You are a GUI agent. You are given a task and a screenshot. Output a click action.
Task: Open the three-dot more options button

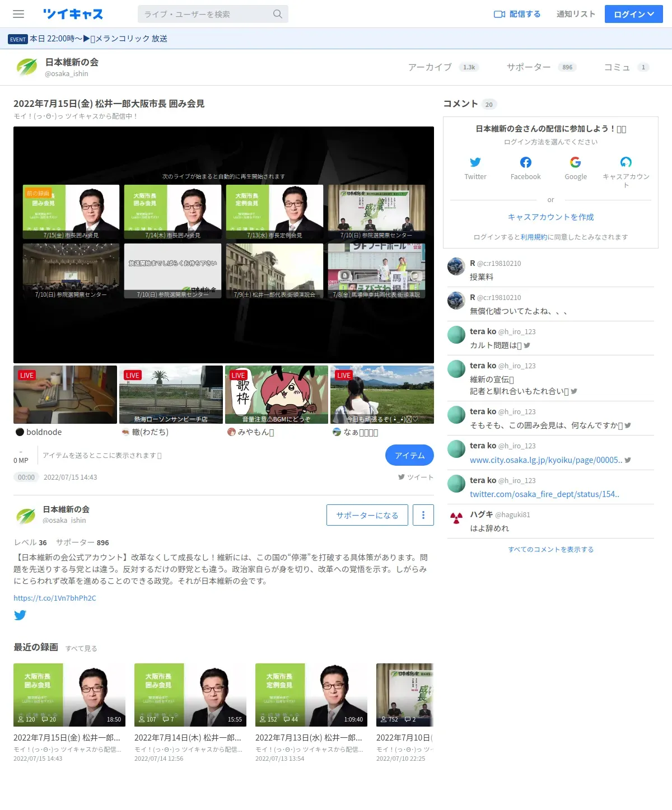(x=423, y=515)
